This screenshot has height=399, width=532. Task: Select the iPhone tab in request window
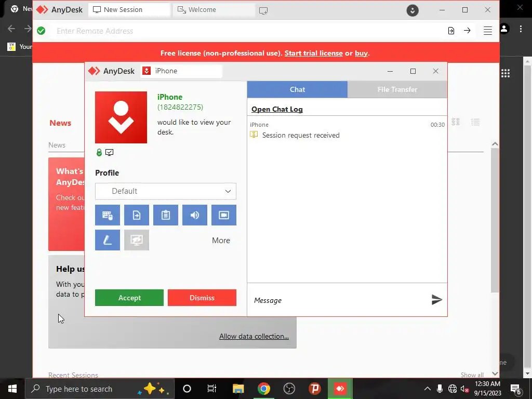click(x=181, y=71)
